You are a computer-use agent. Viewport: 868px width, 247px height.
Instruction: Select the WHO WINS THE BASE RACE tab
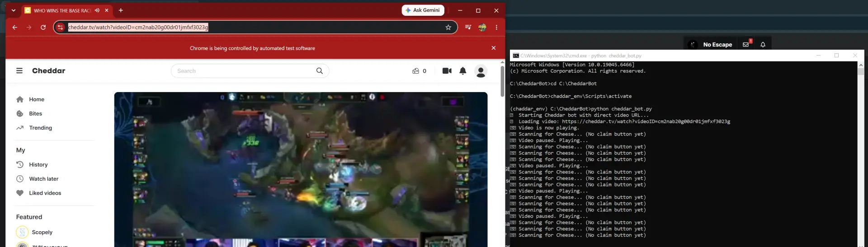pyautogui.click(x=62, y=10)
